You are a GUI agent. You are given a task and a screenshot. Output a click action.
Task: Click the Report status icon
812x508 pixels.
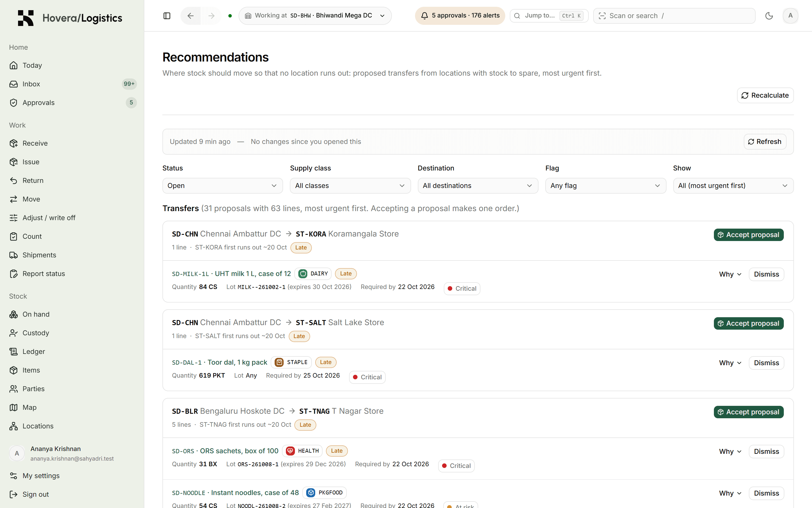tap(14, 274)
